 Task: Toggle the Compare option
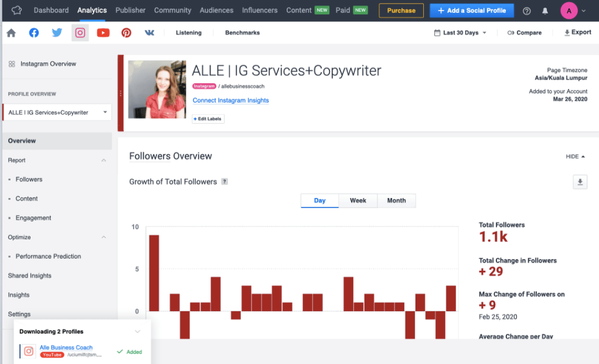pyautogui.click(x=525, y=33)
